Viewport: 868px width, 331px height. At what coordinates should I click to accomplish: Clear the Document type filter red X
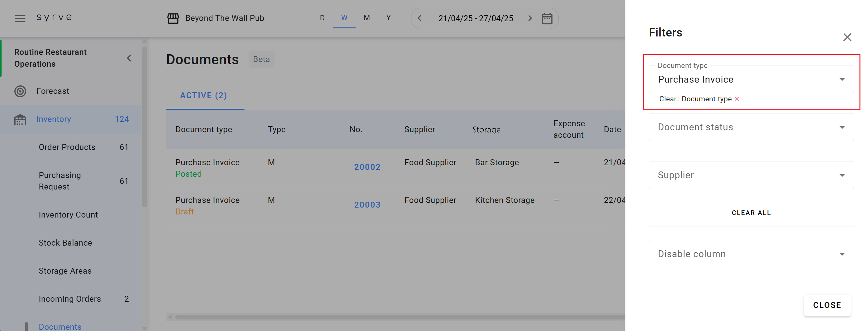pos(737,99)
